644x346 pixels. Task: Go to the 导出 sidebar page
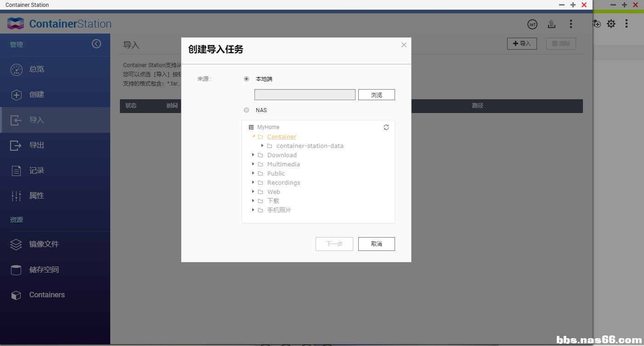pos(36,145)
